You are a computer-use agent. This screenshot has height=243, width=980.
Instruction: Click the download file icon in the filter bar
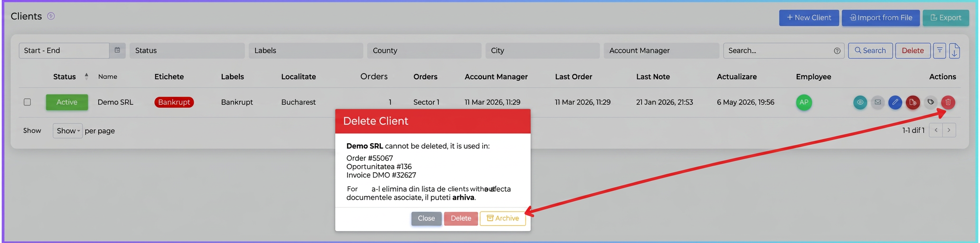click(x=954, y=50)
